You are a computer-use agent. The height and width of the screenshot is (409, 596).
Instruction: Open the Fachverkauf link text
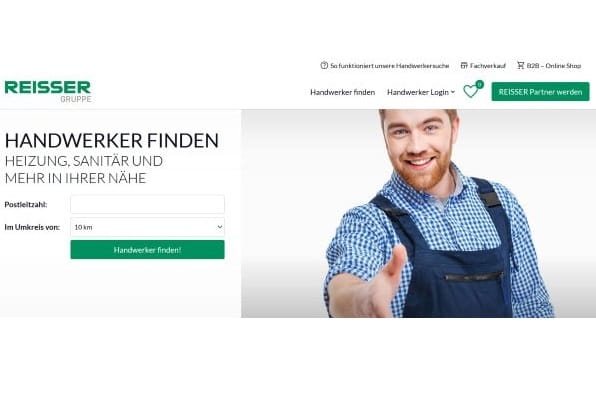(488, 66)
